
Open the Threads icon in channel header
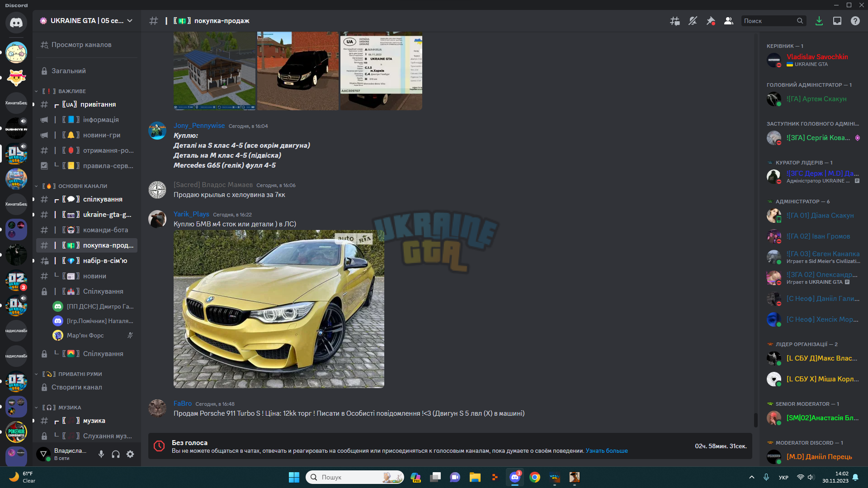pyautogui.click(x=675, y=21)
